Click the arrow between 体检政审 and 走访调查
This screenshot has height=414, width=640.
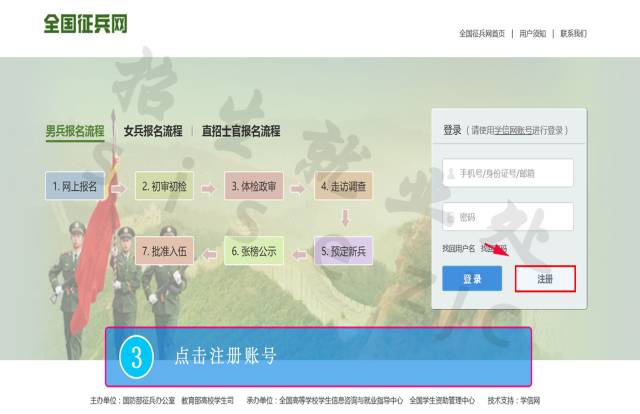297,186
